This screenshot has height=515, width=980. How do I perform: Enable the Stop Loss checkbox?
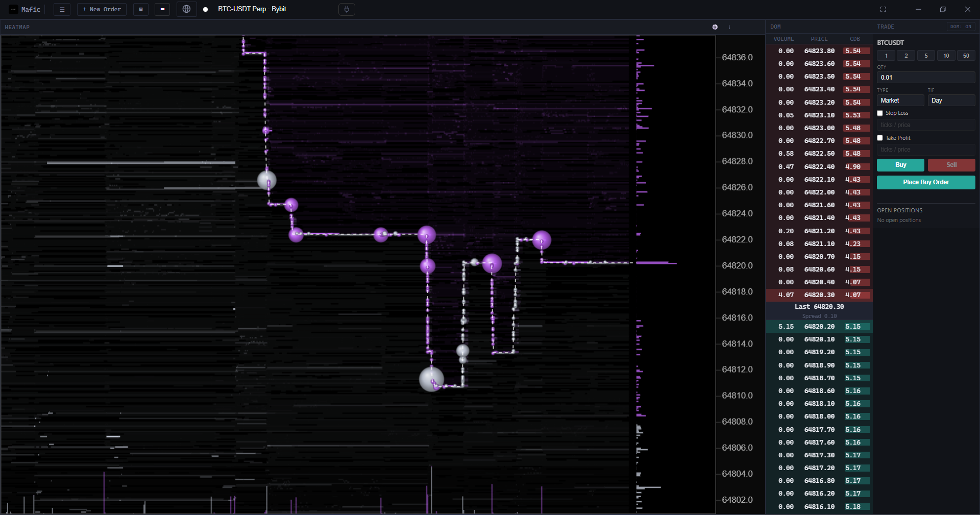[x=880, y=113]
